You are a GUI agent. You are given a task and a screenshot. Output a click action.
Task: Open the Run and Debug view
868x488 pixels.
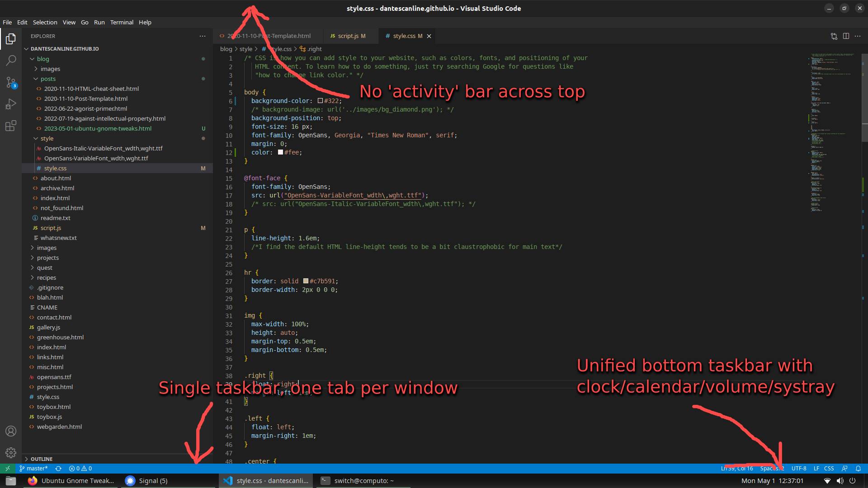tap(11, 104)
